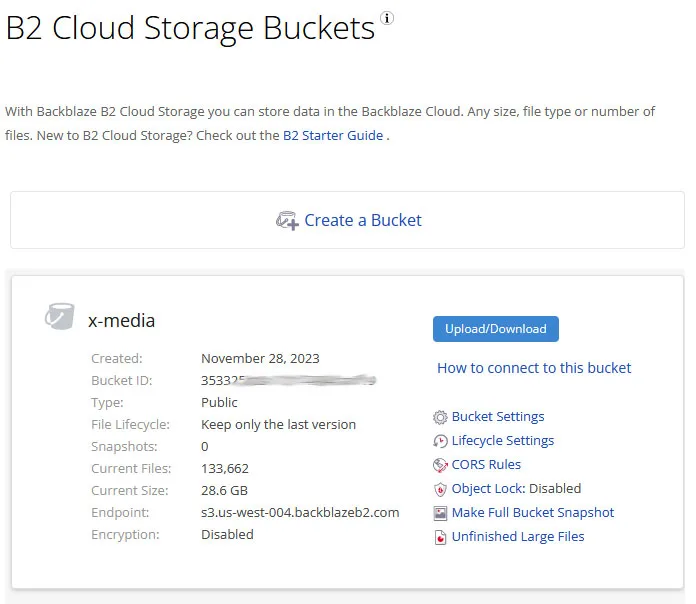The width and height of the screenshot is (696, 604).
Task: Click the November 28, 2023 created date
Action: [x=260, y=359]
